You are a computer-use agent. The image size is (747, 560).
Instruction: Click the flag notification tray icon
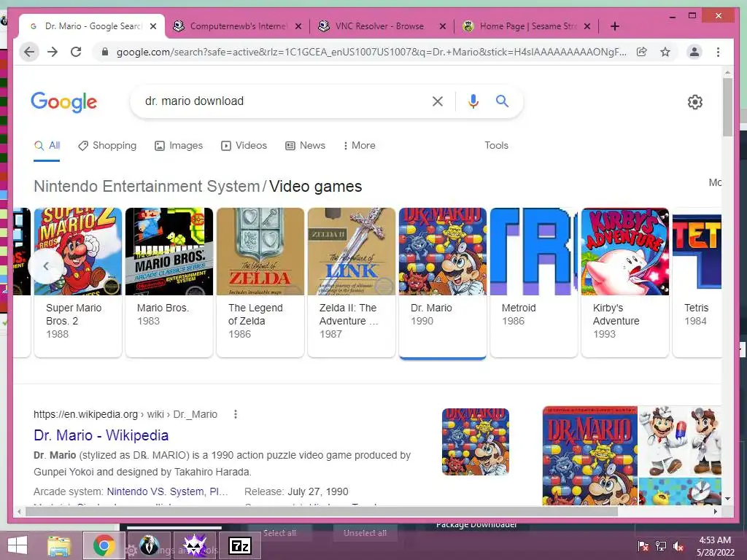pyautogui.click(x=643, y=546)
